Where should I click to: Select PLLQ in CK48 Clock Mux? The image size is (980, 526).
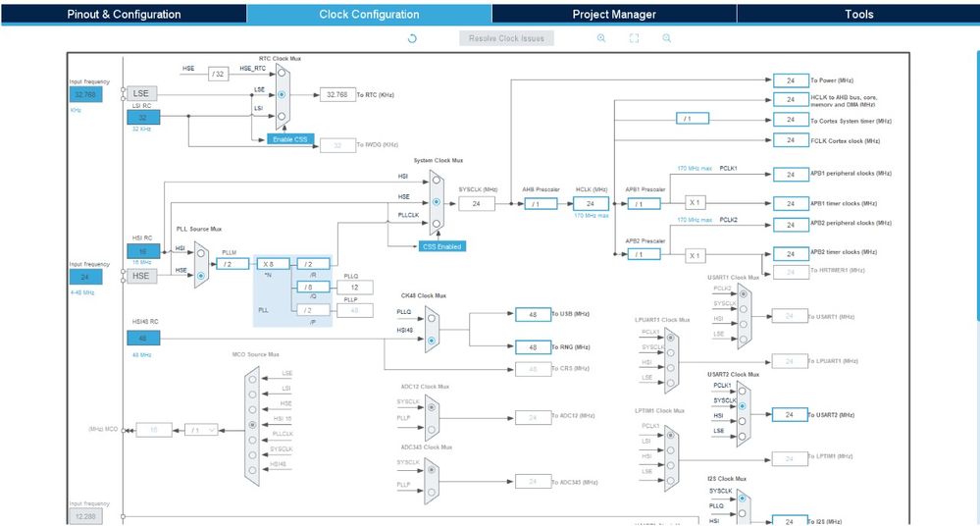(x=432, y=318)
